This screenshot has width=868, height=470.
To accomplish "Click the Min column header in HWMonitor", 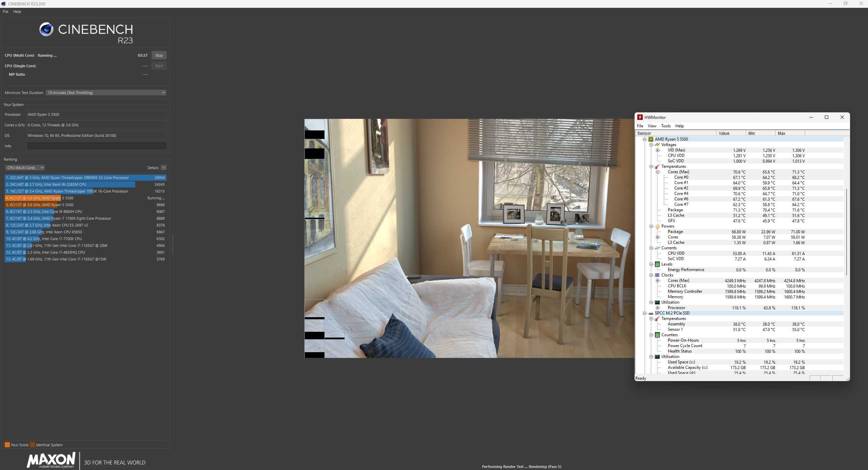I will coord(761,133).
